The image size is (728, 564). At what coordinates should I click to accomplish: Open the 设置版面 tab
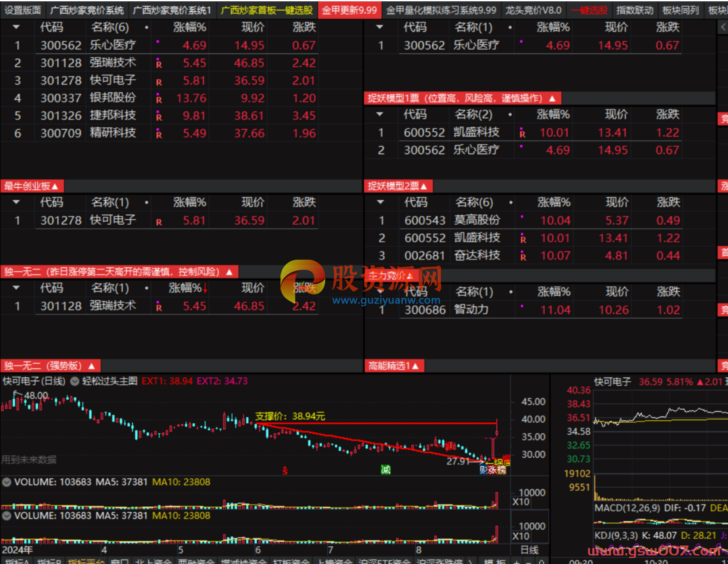point(22,9)
